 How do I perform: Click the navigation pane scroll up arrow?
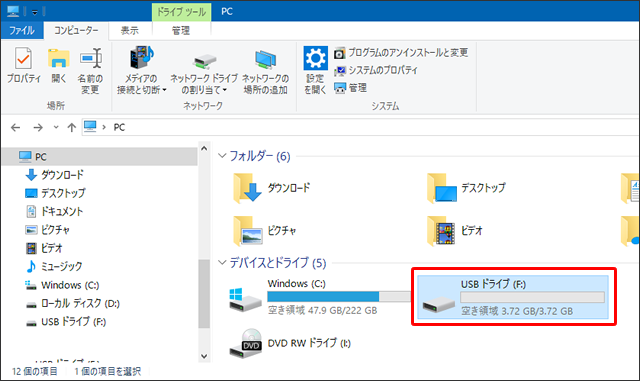204,149
